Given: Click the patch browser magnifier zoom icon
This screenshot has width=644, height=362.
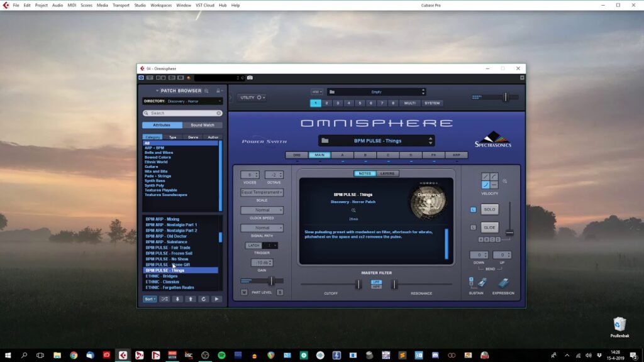Looking at the screenshot, I should tap(206, 90).
